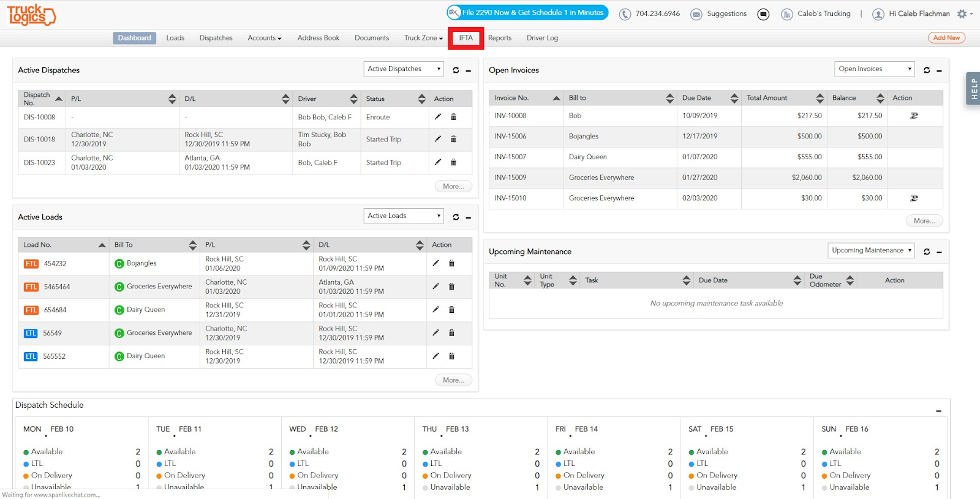Sort dispatches by Driver column
Screen dimensions: 980x499
coord(327,99)
